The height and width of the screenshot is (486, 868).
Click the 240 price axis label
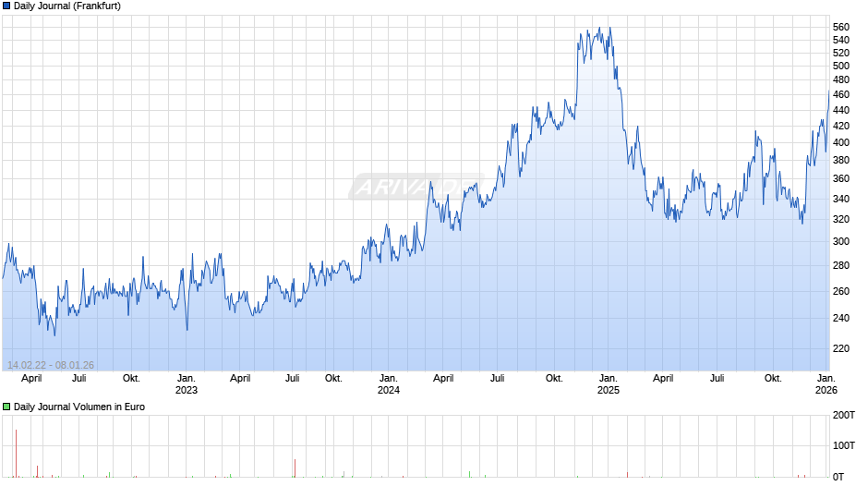pos(841,318)
